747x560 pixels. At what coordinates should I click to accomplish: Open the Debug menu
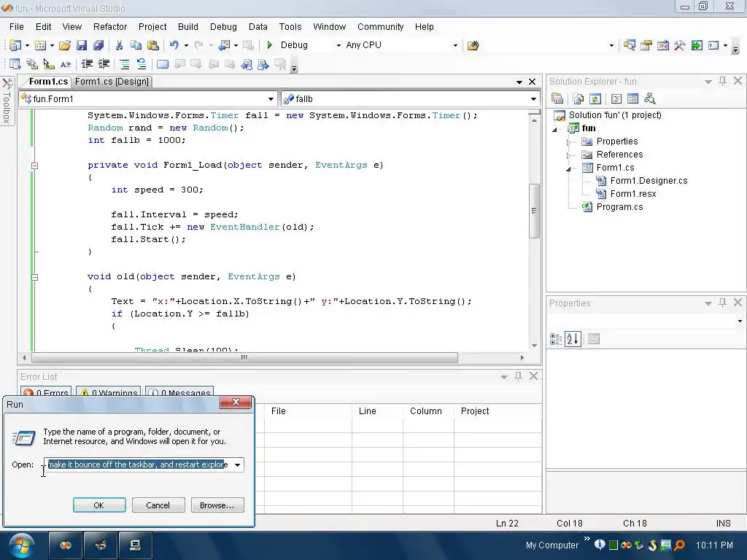click(223, 27)
